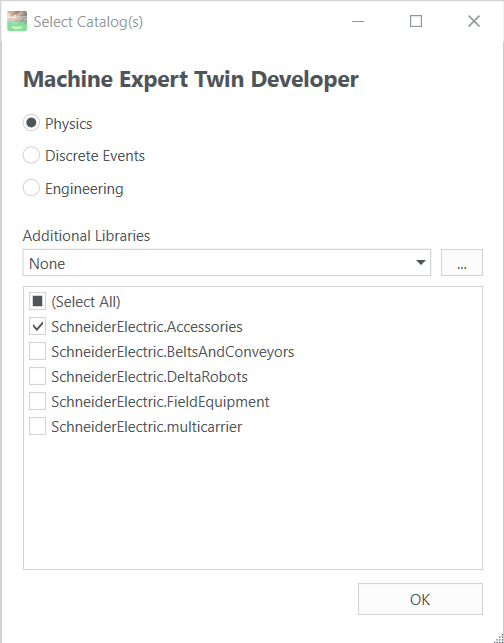Minimize the Select Catalog(s) window
Image resolution: width=504 pixels, height=643 pixels.
tap(358, 21)
